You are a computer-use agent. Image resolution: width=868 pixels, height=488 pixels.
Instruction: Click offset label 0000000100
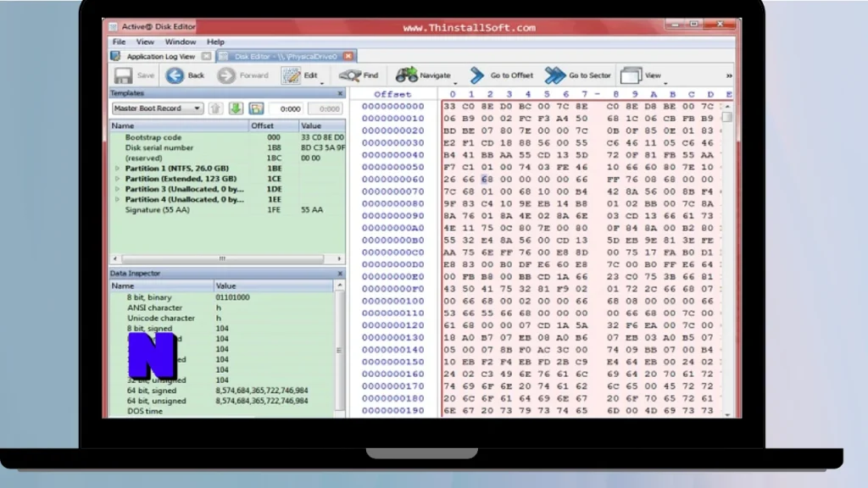[392, 301]
